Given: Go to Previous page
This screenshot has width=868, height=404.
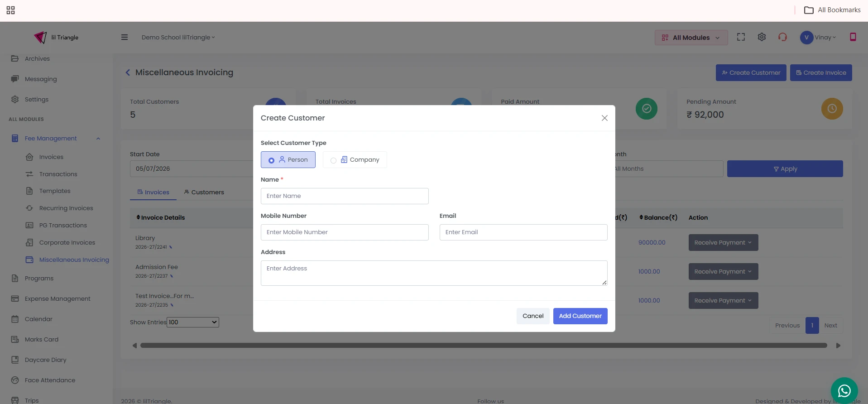Looking at the screenshot, I should 787,325.
